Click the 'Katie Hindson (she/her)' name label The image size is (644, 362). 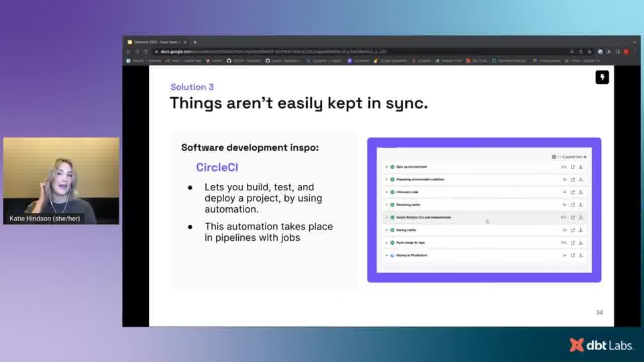tap(45, 219)
